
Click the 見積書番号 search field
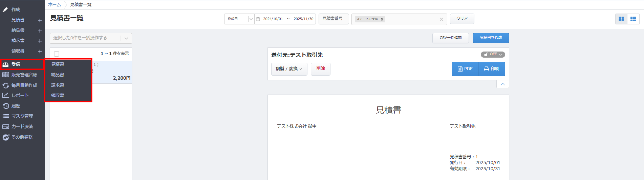tap(333, 19)
